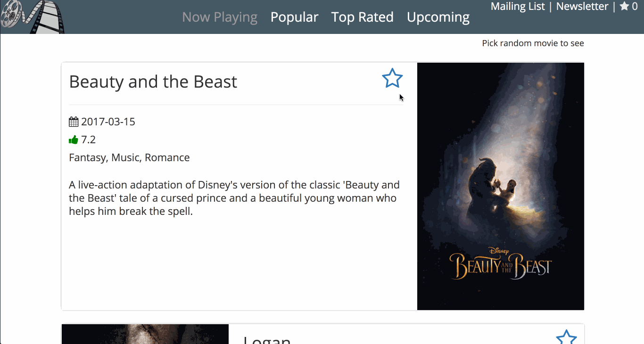644x344 pixels.
Task: Select the Logan movie title
Action: 267,339
